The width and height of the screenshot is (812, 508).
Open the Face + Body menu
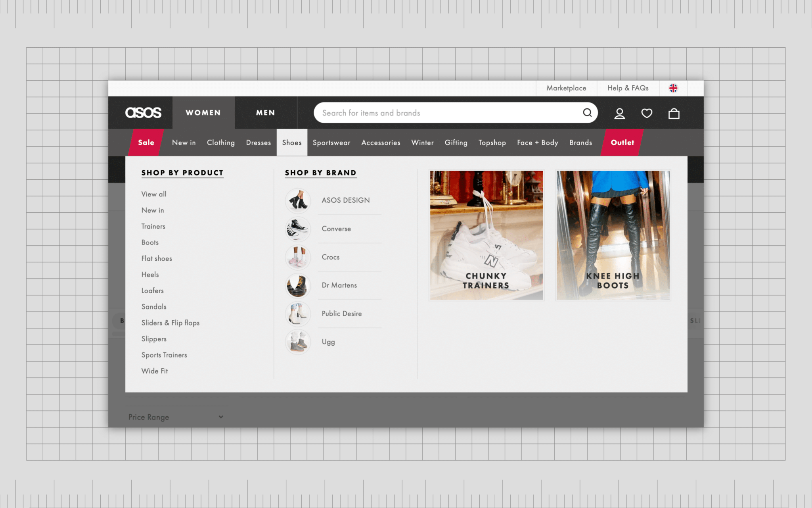point(538,142)
